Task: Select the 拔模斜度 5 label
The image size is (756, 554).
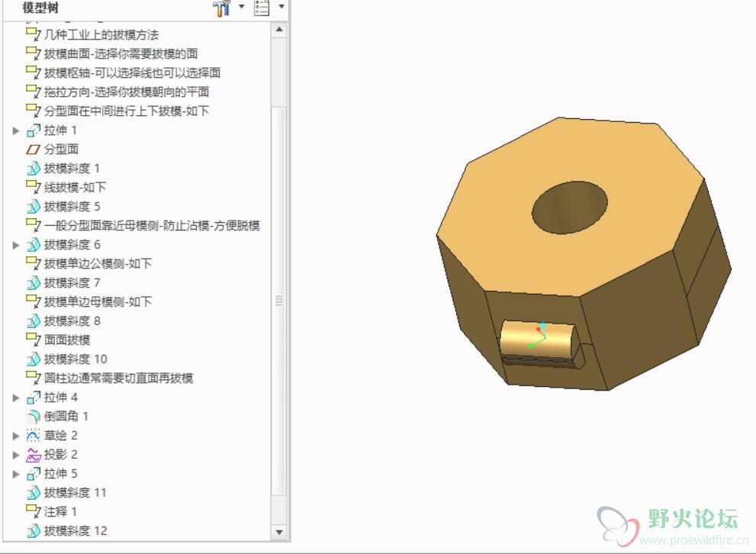Action: tap(72, 206)
